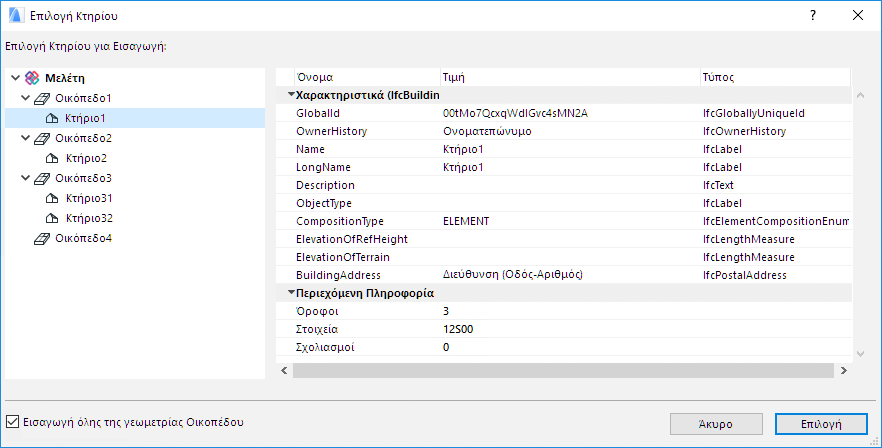882x448 pixels.
Task: Click the CompositionType property name
Action: tap(340, 221)
